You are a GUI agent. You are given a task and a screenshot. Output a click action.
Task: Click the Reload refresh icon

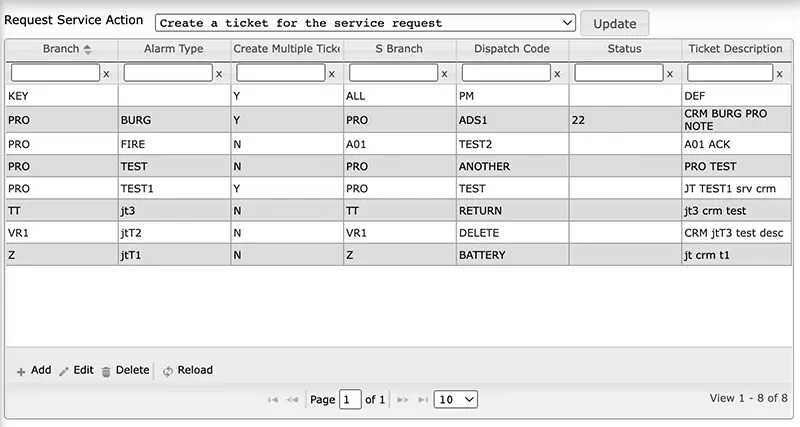[168, 371]
